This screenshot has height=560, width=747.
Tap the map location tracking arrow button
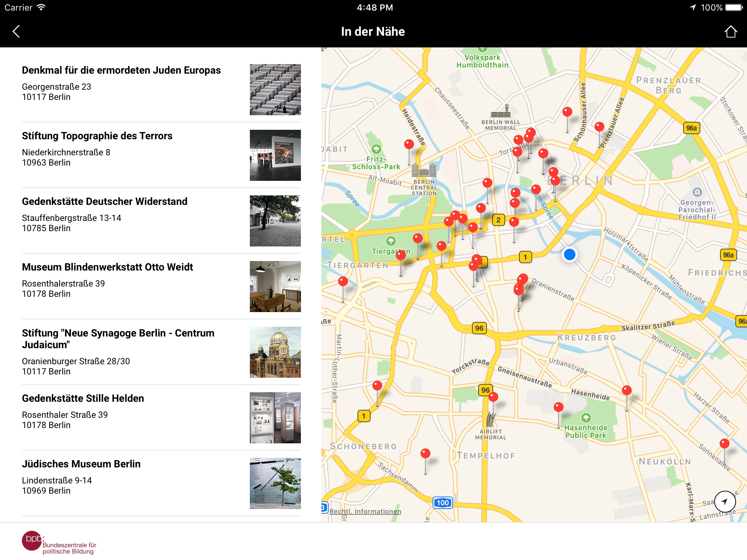click(x=725, y=502)
